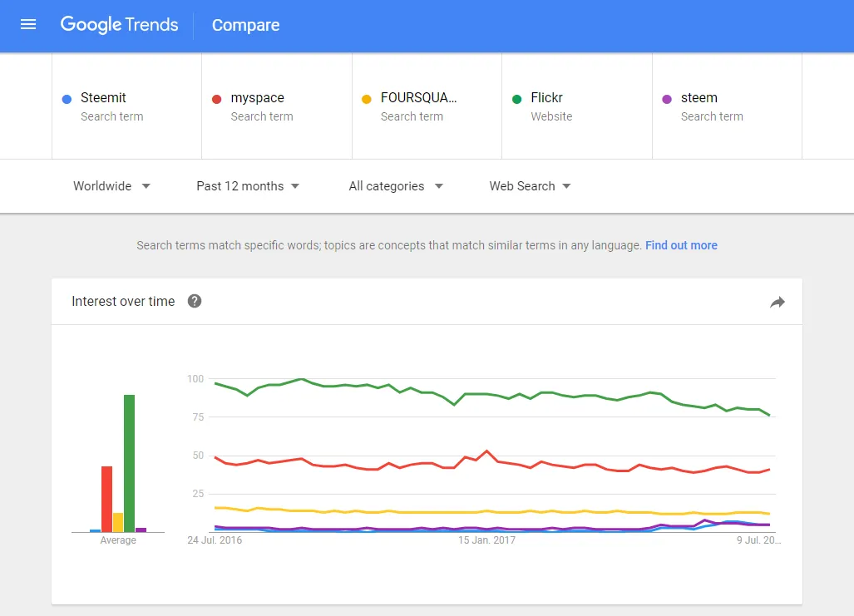The width and height of the screenshot is (854, 616).
Task: Click the blue Steemit color dot
Action: coord(67,99)
